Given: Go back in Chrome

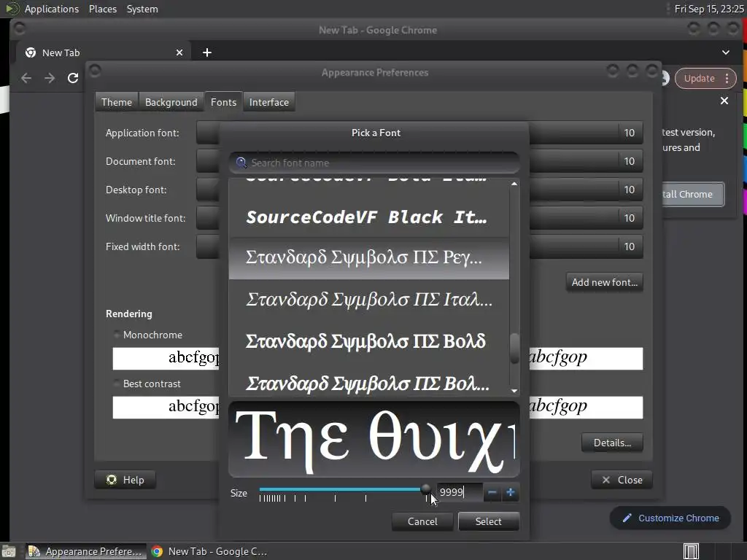Looking at the screenshot, I should click(x=26, y=78).
